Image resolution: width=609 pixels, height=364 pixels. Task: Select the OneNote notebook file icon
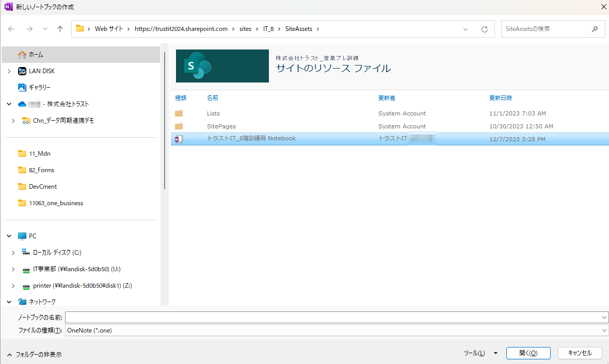click(179, 139)
